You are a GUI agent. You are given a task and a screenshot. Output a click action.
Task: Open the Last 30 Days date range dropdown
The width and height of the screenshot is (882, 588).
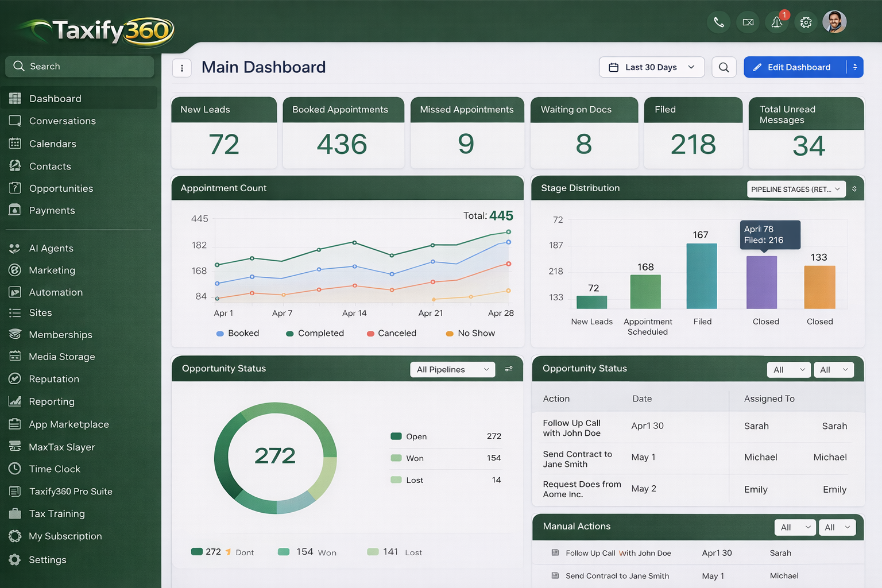[x=651, y=67]
